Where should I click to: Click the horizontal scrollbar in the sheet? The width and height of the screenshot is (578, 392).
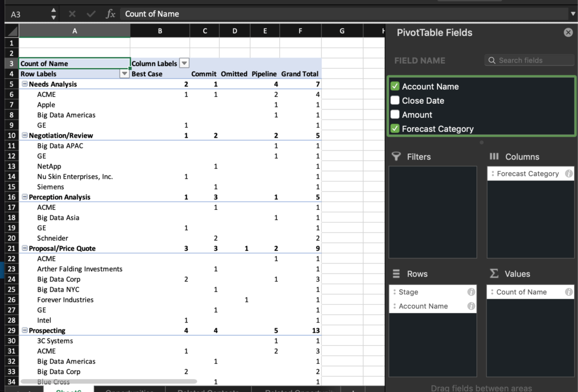click(109, 381)
